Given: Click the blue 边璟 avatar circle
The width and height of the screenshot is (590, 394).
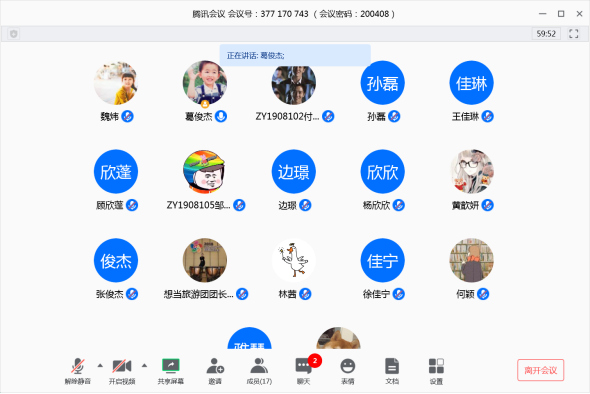Looking at the screenshot, I should 293,172.
